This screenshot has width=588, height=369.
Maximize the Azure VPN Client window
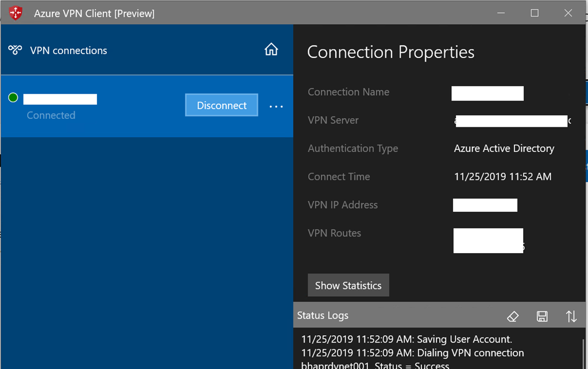click(535, 13)
